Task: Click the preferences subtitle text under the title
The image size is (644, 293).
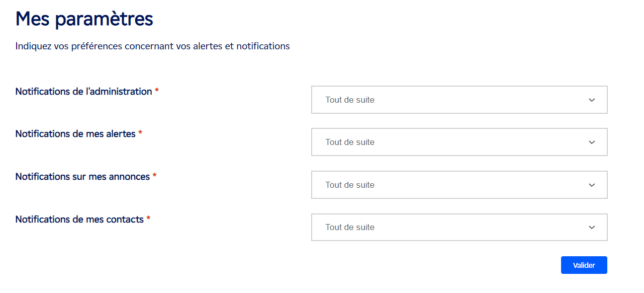Action: click(152, 46)
